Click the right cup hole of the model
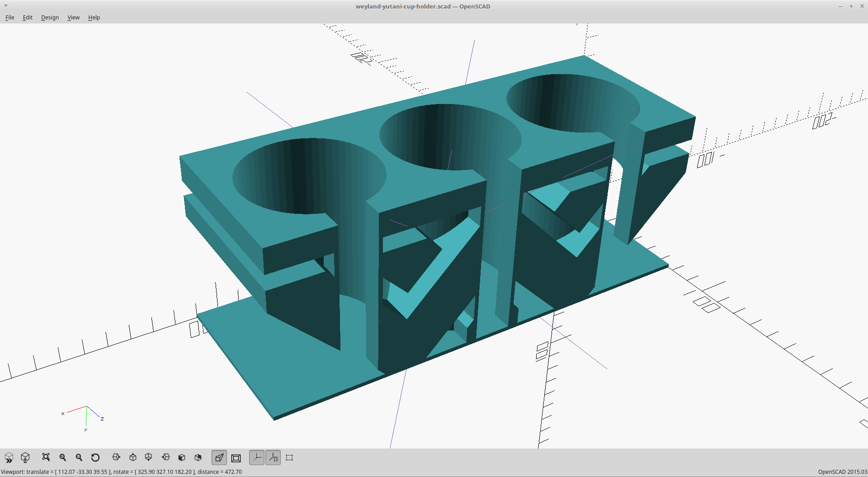The image size is (868, 477). (573, 103)
